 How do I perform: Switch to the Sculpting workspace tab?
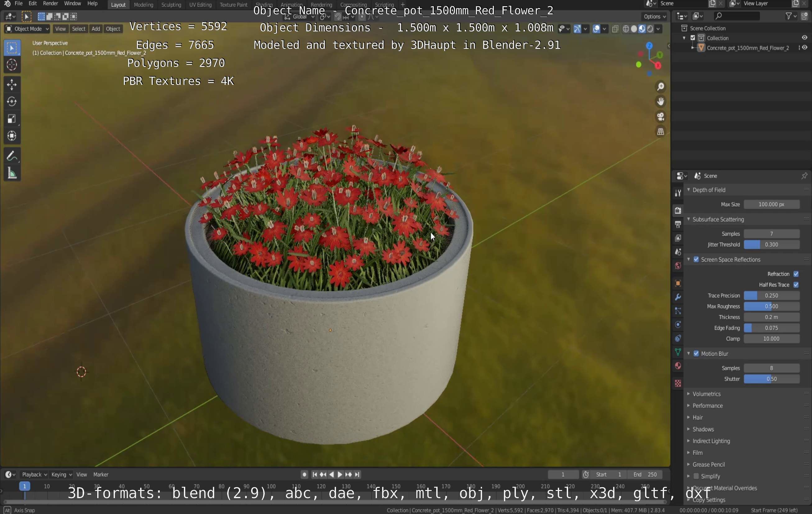pyautogui.click(x=171, y=5)
